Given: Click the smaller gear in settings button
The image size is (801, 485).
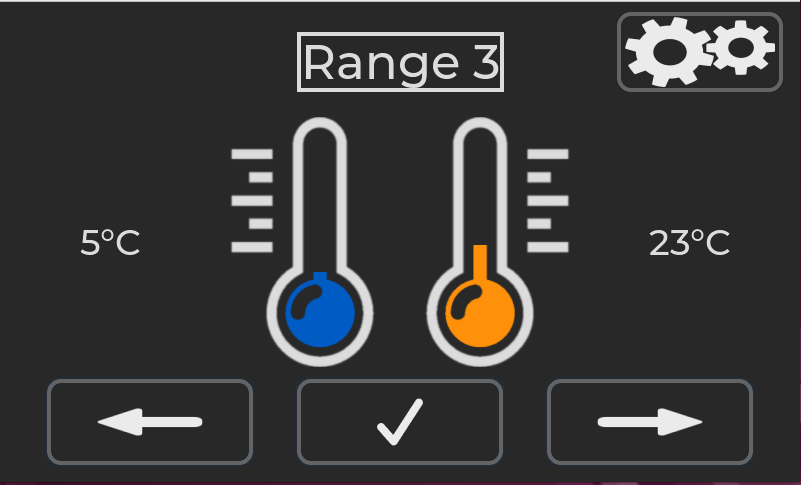Looking at the screenshot, I should tap(742, 48).
